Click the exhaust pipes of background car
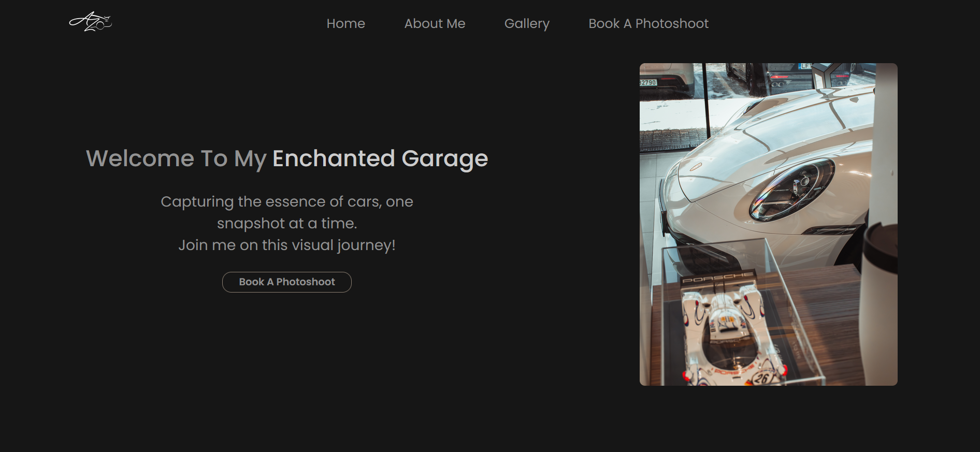 click(x=777, y=84)
